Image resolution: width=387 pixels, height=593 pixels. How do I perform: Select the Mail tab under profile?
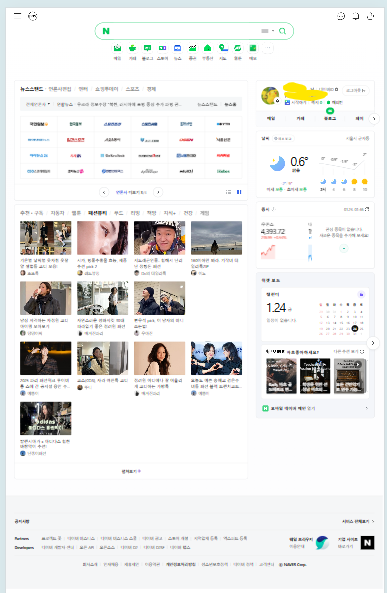[x=271, y=118]
